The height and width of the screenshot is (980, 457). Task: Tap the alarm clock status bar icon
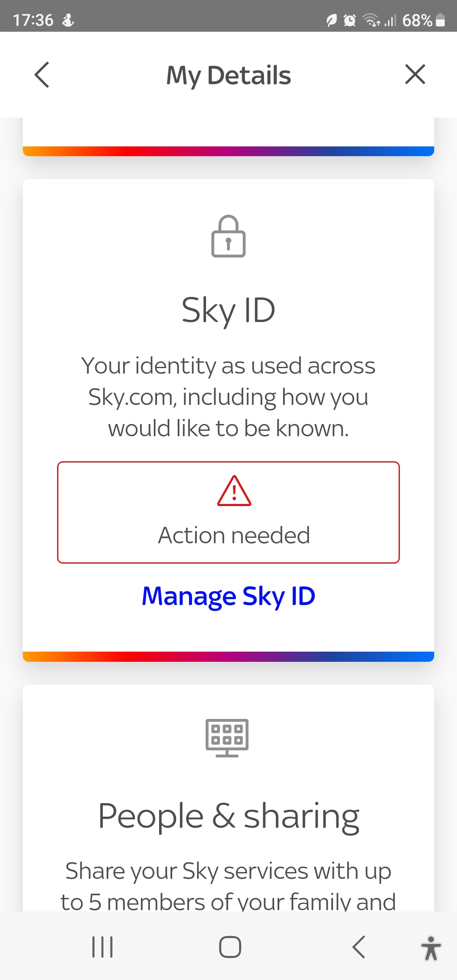coord(349,20)
